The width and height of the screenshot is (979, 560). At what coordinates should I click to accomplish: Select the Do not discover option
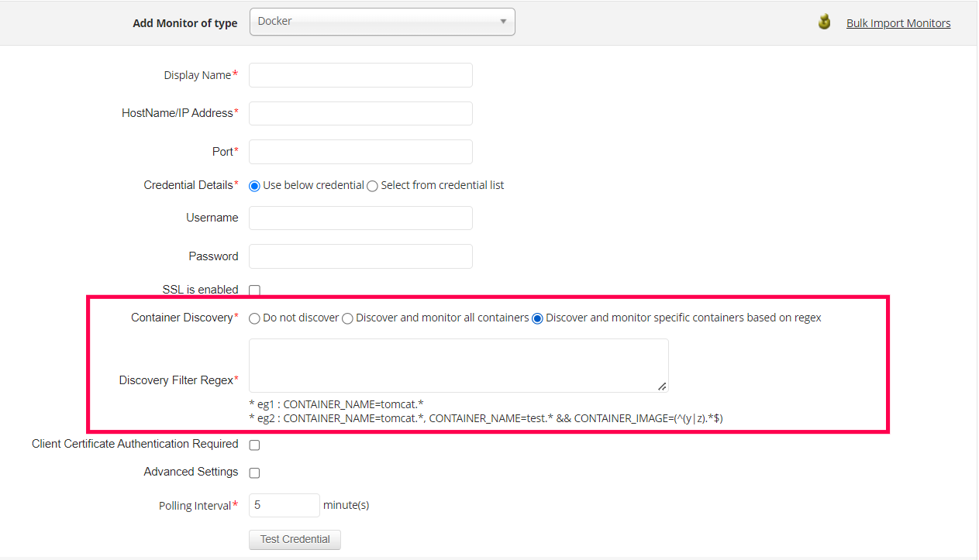coord(254,318)
